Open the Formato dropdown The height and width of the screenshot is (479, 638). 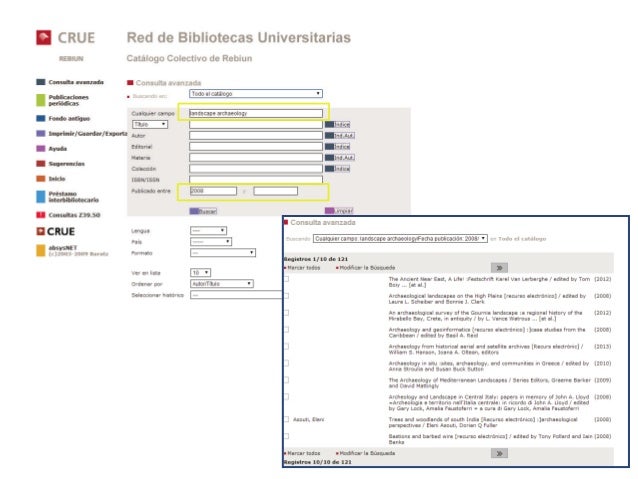pyautogui.click(x=223, y=253)
